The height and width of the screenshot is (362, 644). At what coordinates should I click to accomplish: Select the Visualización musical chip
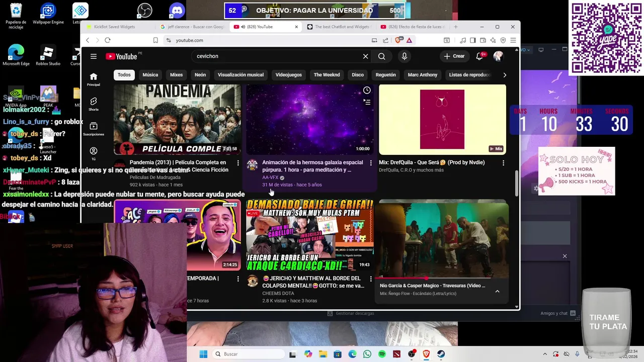click(x=240, y=75)
